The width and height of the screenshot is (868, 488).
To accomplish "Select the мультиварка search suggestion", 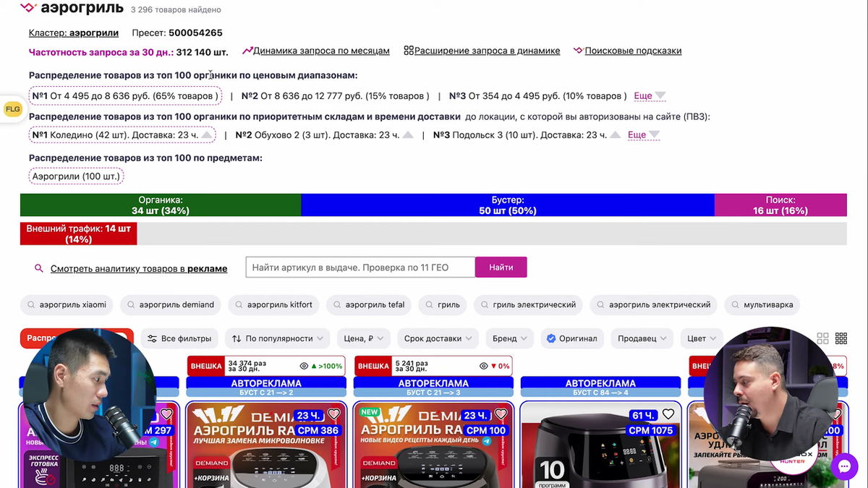I will [762, 304].
